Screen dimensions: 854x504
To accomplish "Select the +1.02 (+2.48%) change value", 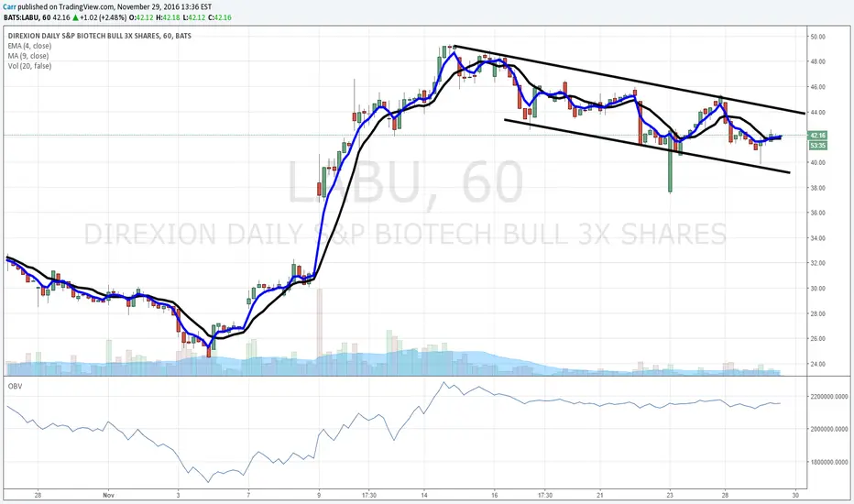I will click(103, 17).
